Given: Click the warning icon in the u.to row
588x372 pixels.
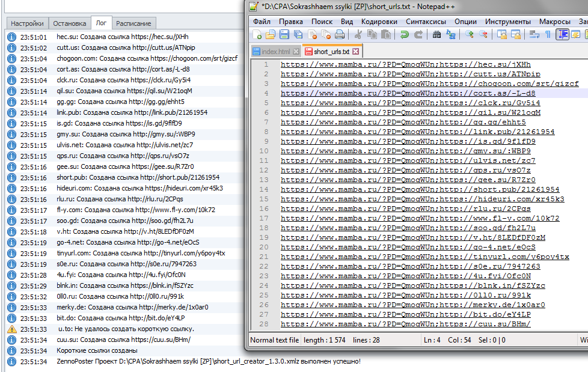Looking at the screenshot, I should [x=12, y=329].
